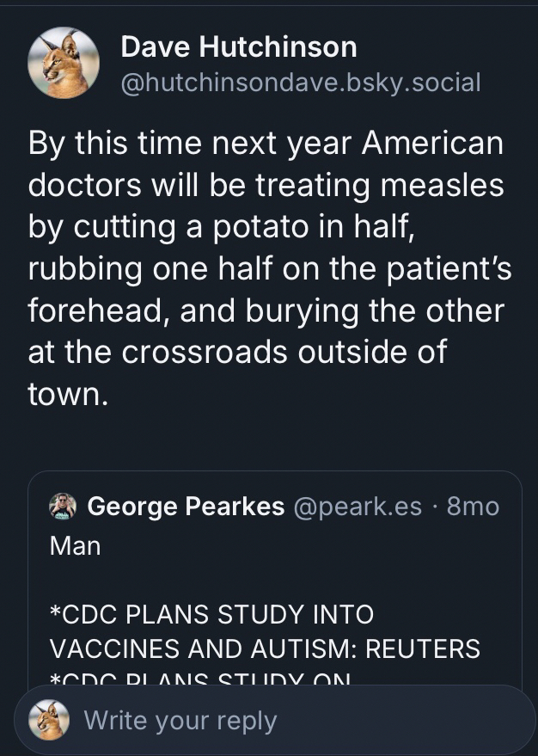The height and width of the screenshot is (756, 538).
Task: Click the "*CDC PLANS STUDY INTO" line
Action: [x=211, y=614]
